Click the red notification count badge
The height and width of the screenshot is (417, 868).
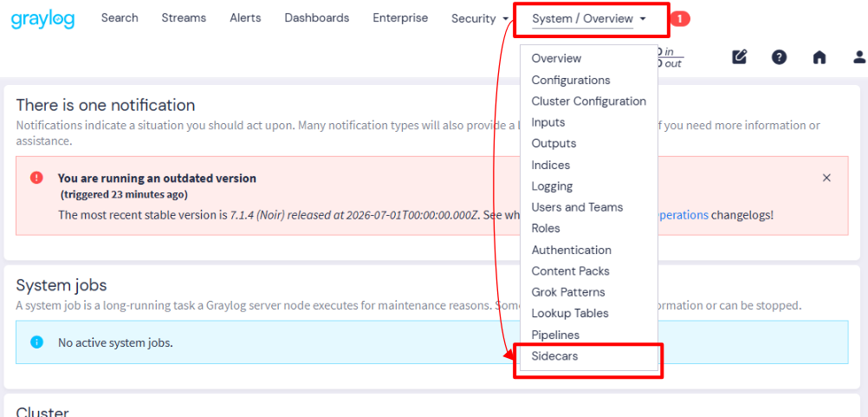click(680, 19)
